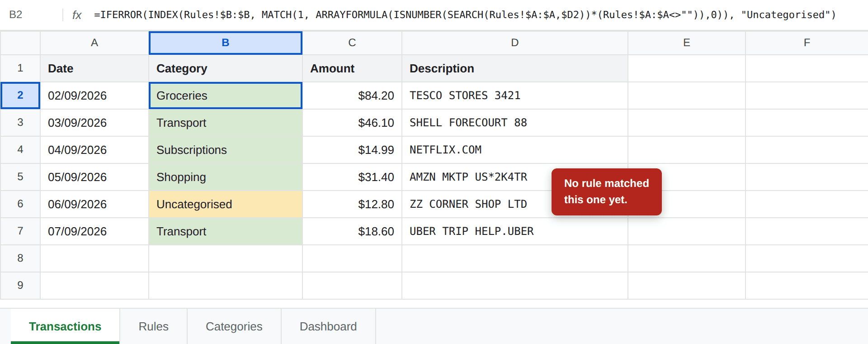Select the $14.99 amount cell
The image size is (868, 344).
[x=352, y=150]
